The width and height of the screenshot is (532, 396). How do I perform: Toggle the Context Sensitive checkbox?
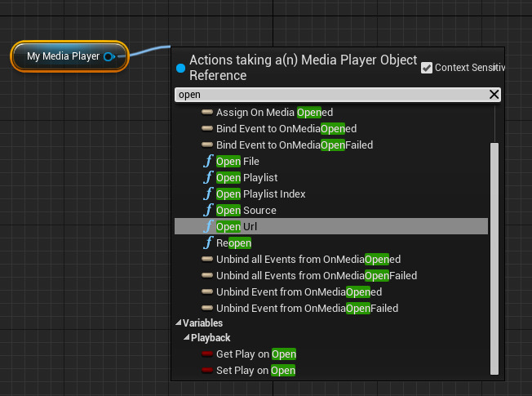(x=427, y=68)
